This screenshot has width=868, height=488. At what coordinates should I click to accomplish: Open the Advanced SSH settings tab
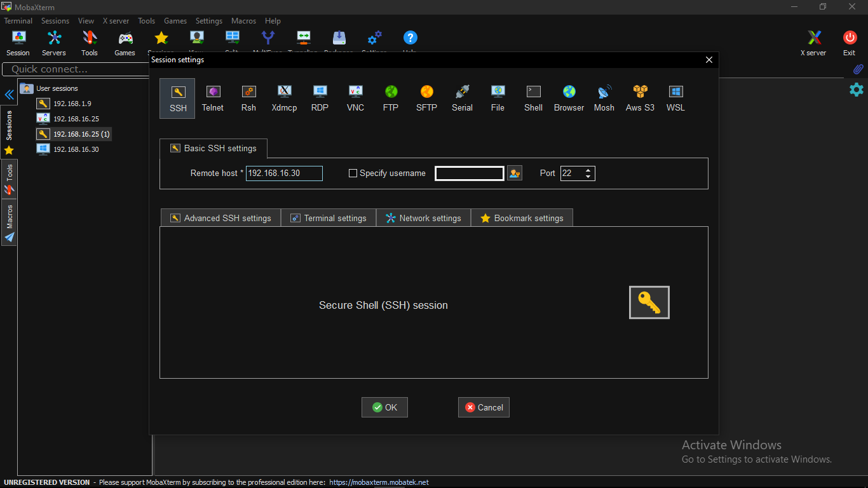point(220,218)
